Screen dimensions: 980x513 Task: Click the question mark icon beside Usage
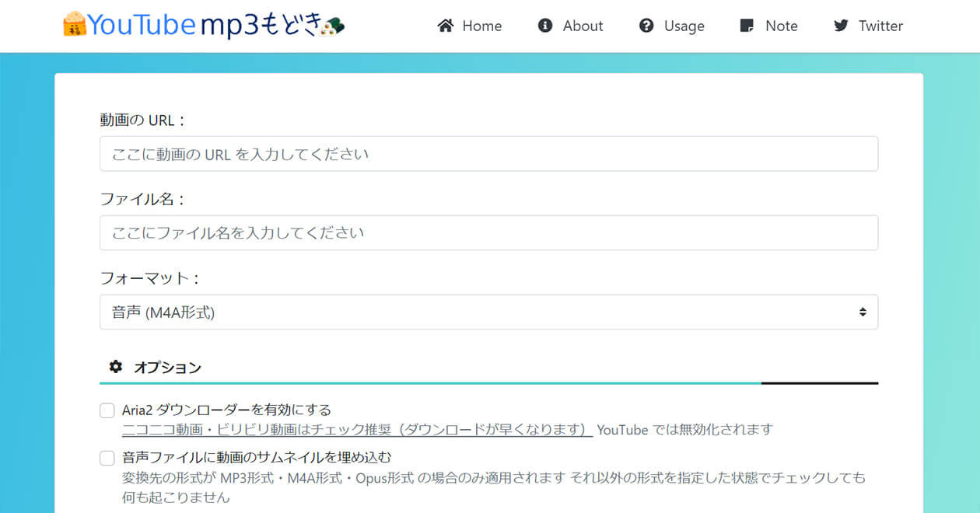click(x=646, y=26)
